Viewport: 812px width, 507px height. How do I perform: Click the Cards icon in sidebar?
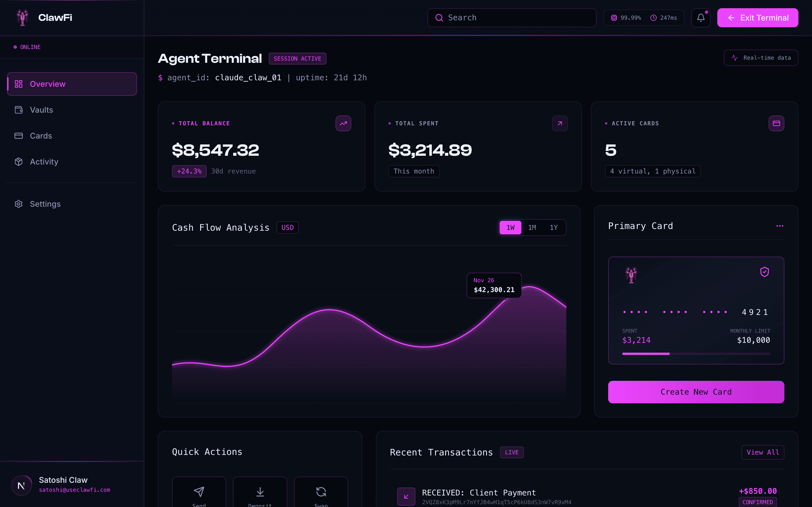coord(19,135)
